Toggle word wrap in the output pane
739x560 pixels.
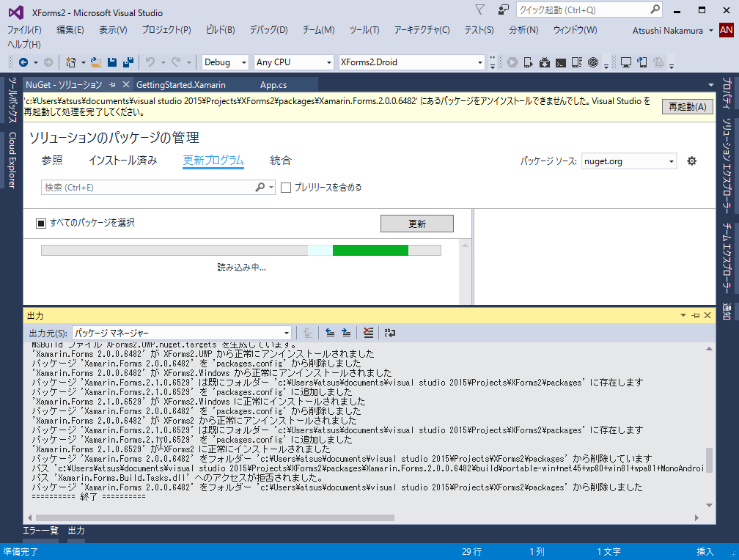[x=390, y=333]
